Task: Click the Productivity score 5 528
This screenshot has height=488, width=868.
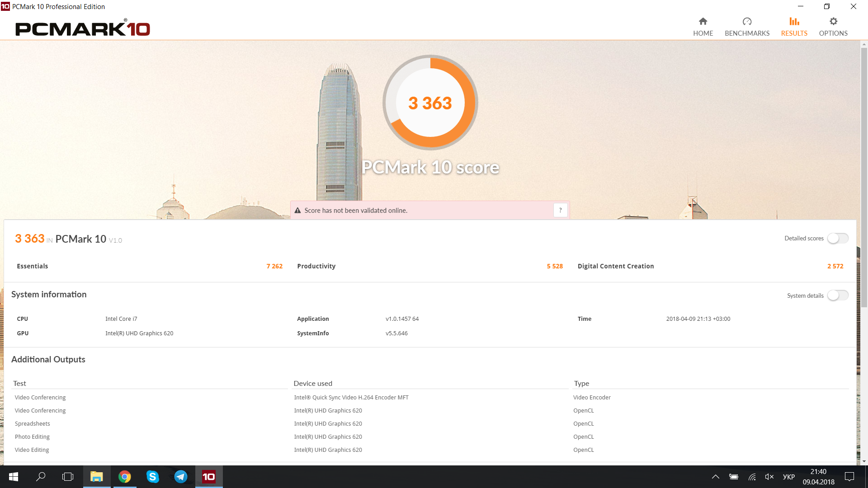Action: click(555, 266)
